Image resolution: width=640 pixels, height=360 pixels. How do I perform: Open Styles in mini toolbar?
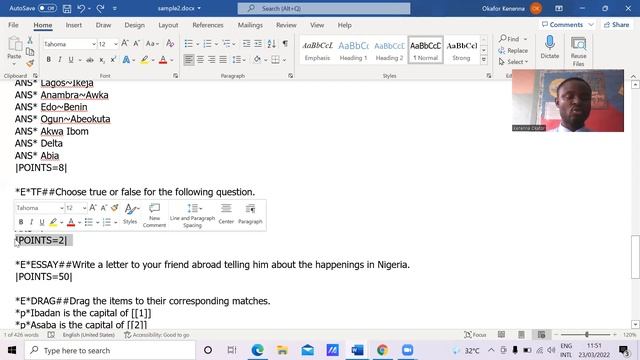pyautogui.click(x=131, y=214)
